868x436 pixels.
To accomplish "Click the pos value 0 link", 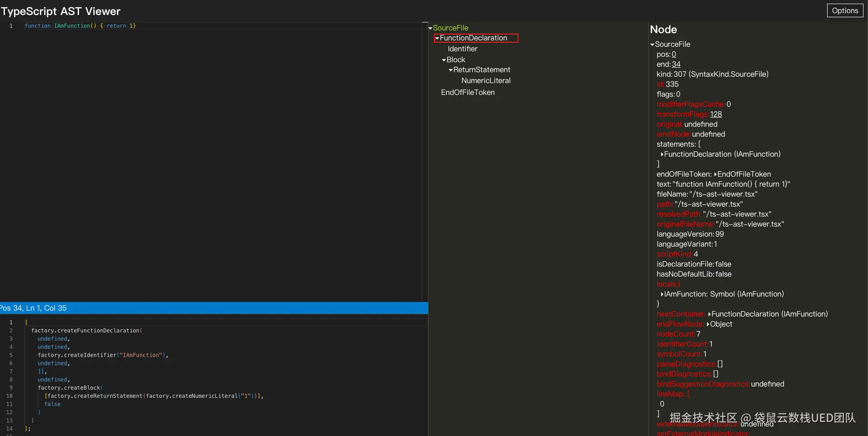I will click(x=674, y=54).
